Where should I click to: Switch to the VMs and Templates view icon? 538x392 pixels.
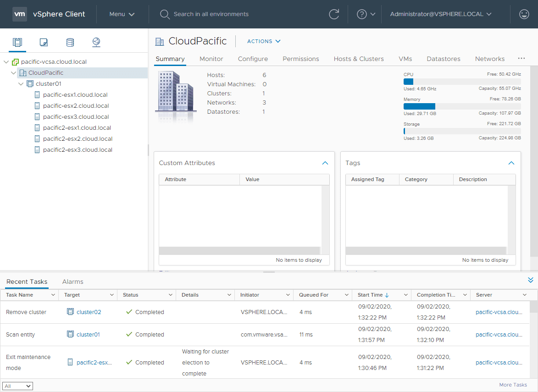[44, 43]
